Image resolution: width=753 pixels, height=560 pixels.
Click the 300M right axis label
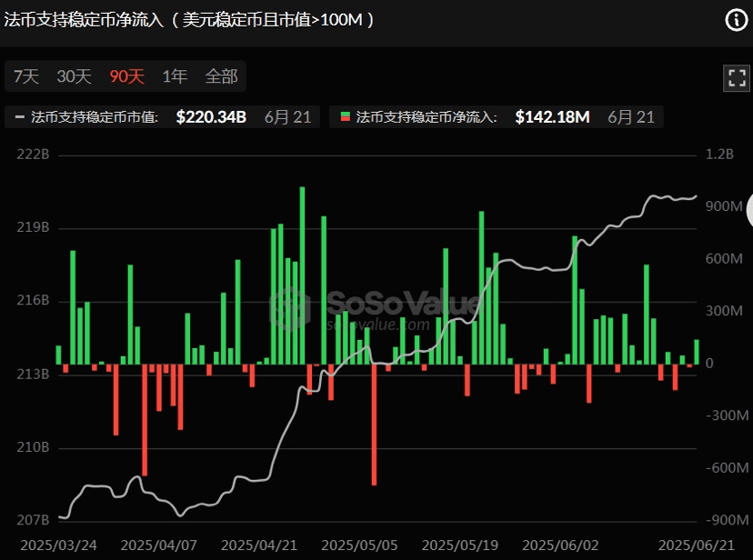pos(724,311)
